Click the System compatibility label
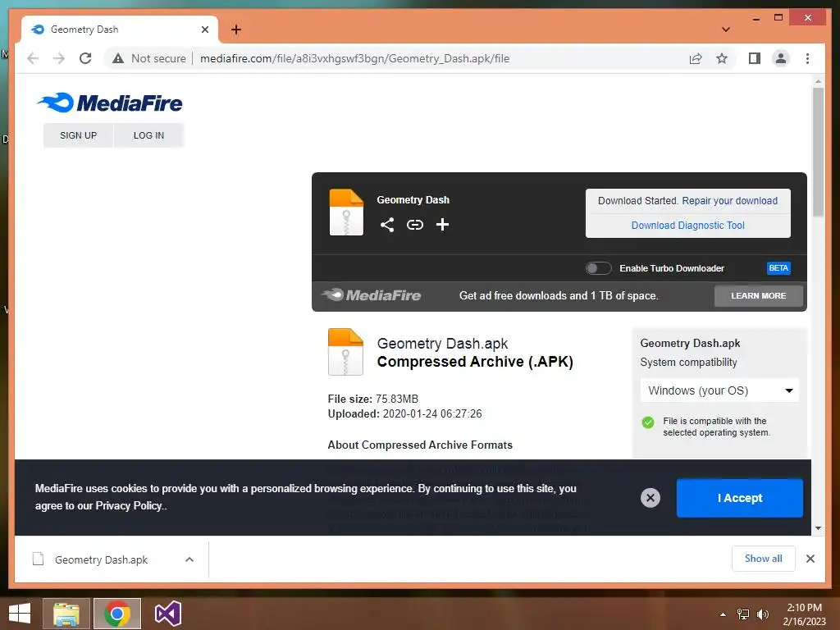 point(688,363)
